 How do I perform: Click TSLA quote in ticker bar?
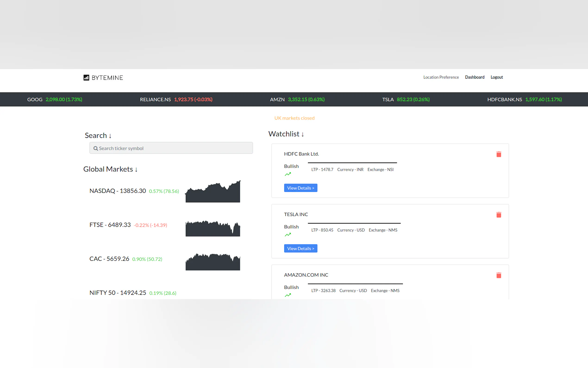(x=406, y=100)
